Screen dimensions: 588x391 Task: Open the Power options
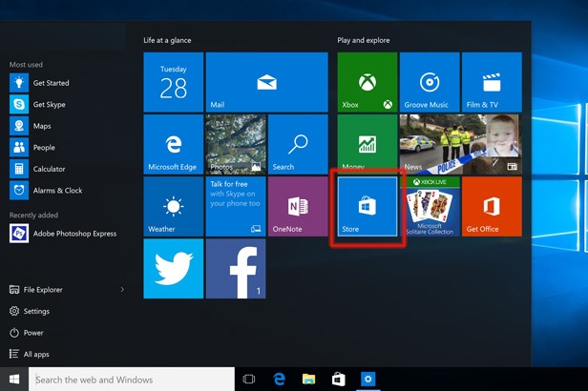[27, 333]
